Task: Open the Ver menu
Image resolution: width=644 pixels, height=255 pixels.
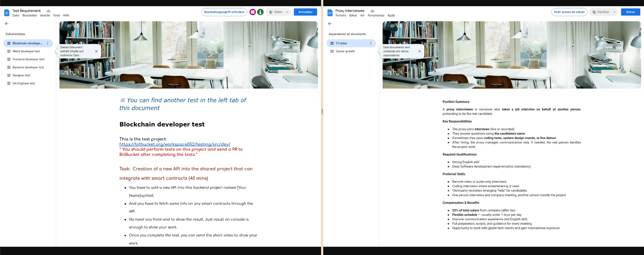Action: pyautogui.click(x=362, y=15)
